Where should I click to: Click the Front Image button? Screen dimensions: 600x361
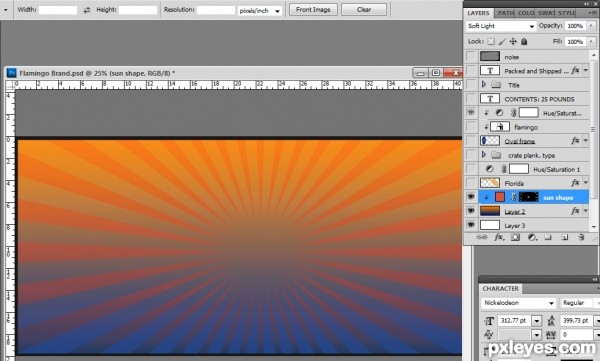[313, 10]
